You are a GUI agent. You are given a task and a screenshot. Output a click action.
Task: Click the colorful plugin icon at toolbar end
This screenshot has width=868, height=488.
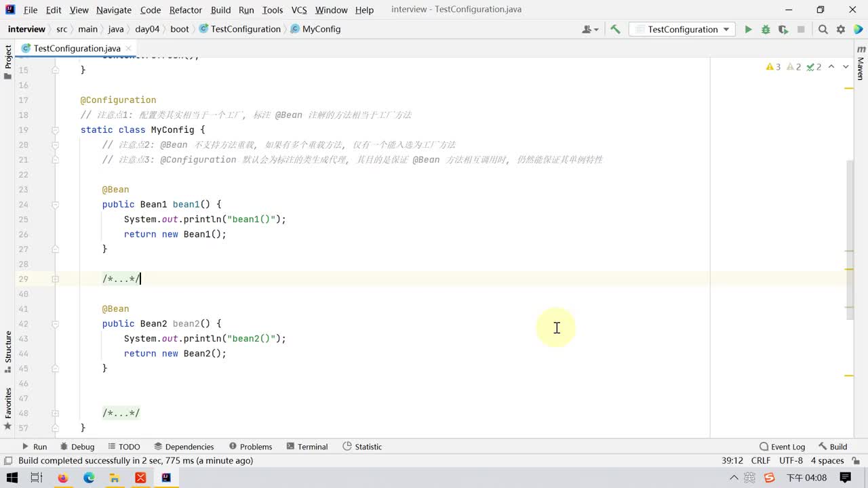[x=858, y=29]
